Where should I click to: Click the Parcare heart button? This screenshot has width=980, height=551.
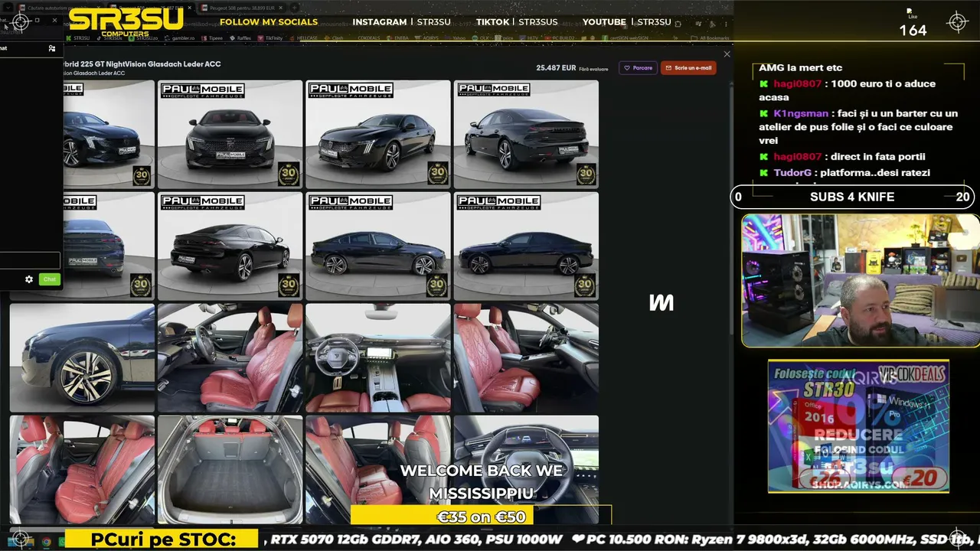(x=638, y=68)
